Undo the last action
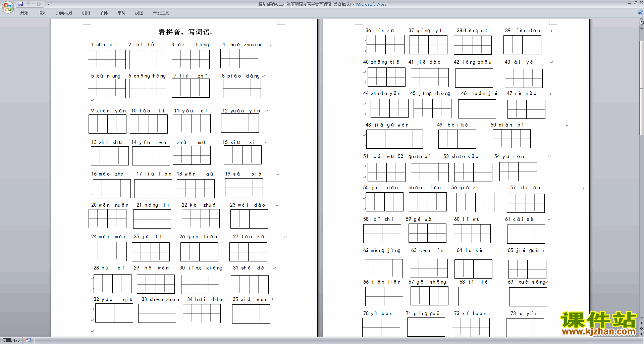 point(28,4)
